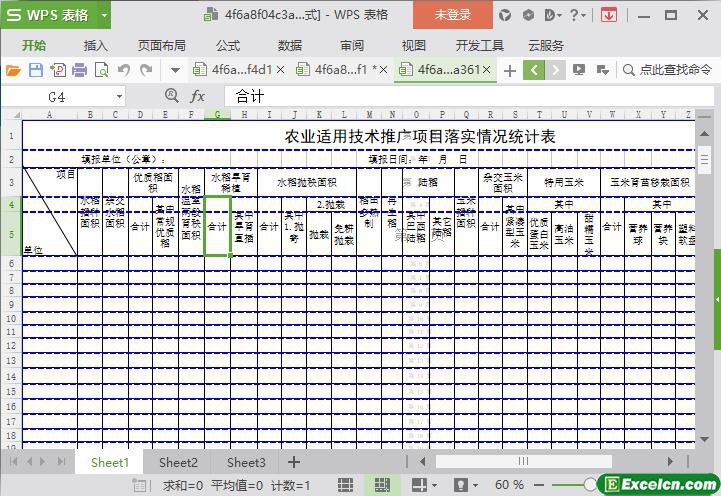Image resolution: width=721 pixels, height=496 pixels.
Task: Toggle page break preview view mode
Action: [380, 485]
